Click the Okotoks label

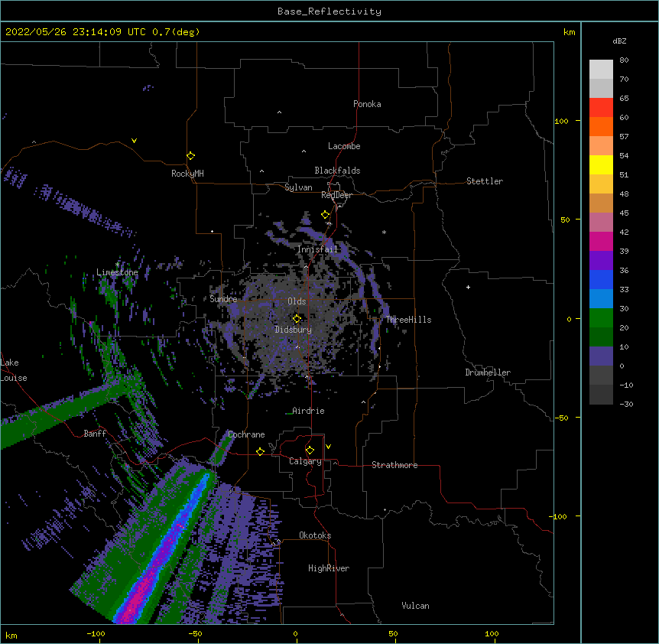click(315, 535)
